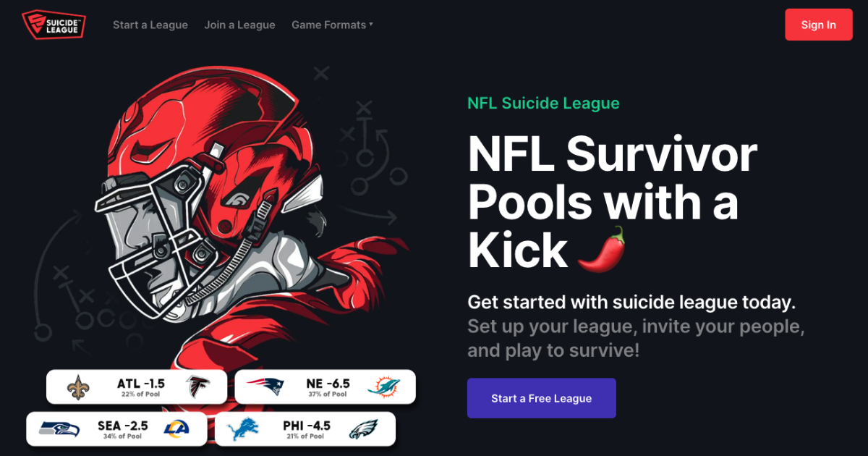Open the Start a League menu item
This screenshot has width=868, height=456.
pyautogui.click(x=150, y=24)
